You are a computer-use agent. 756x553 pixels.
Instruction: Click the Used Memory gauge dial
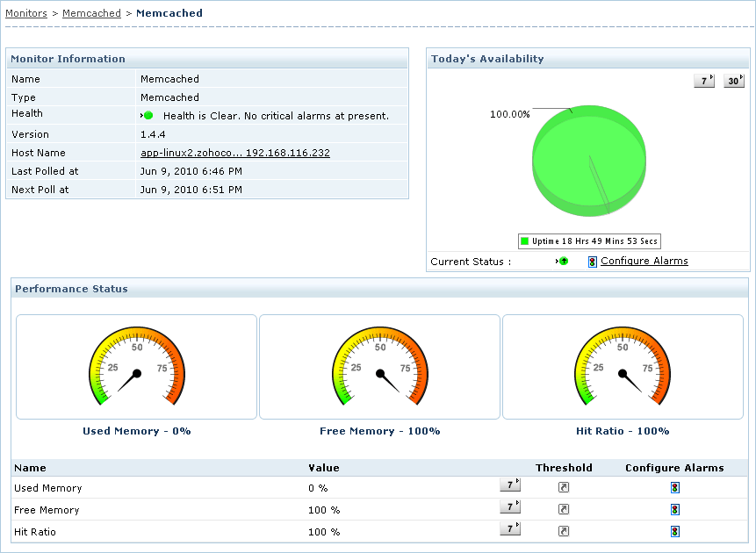coord(137,366)
